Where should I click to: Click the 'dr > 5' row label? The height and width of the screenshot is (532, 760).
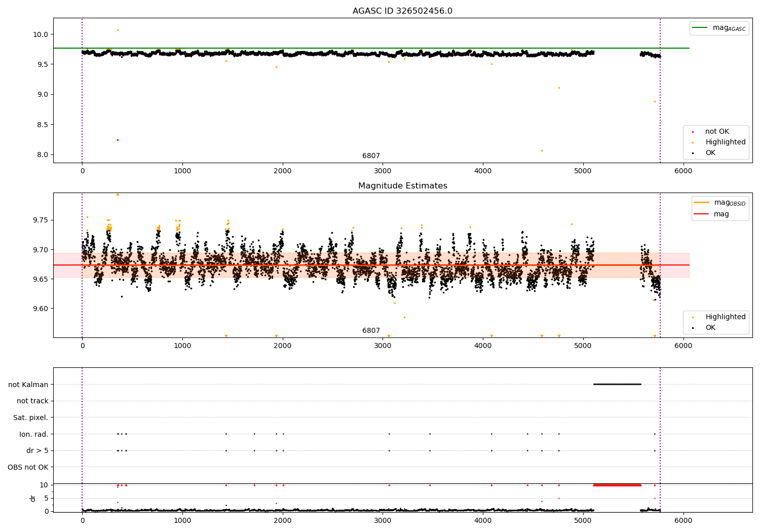[x=37, y=451]
